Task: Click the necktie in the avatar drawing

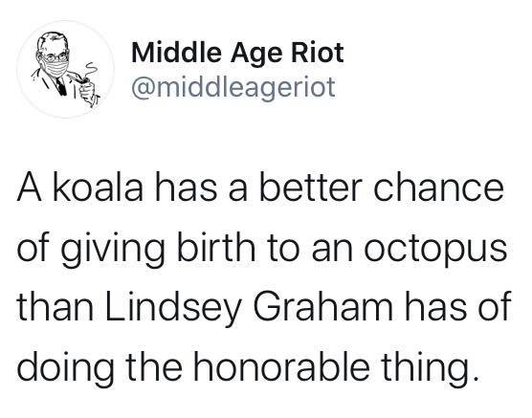Action: pyautogui.click(x=60, y=86)
